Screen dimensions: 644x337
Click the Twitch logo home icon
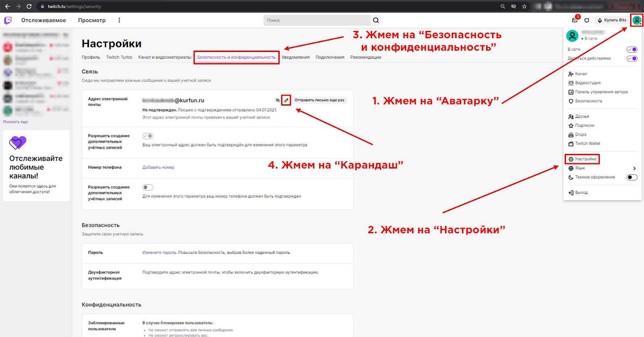pyautogui.click(x=8, y=20)
